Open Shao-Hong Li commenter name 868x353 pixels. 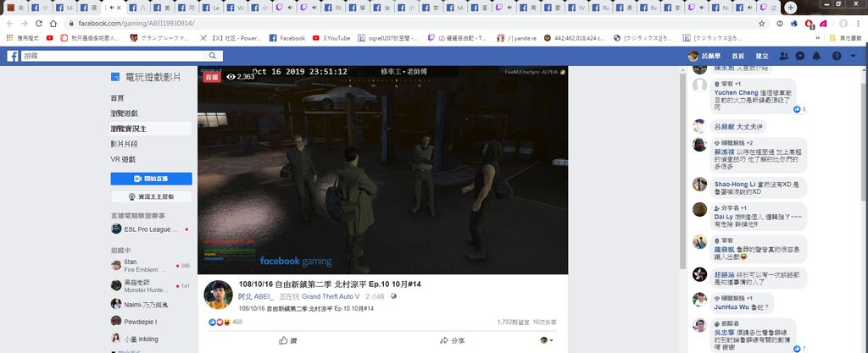coord(734,185)
